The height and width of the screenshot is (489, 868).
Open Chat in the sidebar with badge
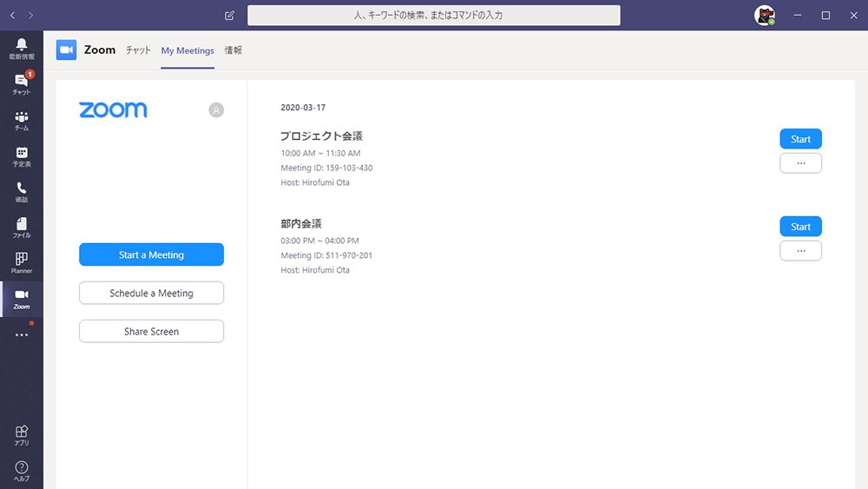pyautogui.click(x=22, y=83)
